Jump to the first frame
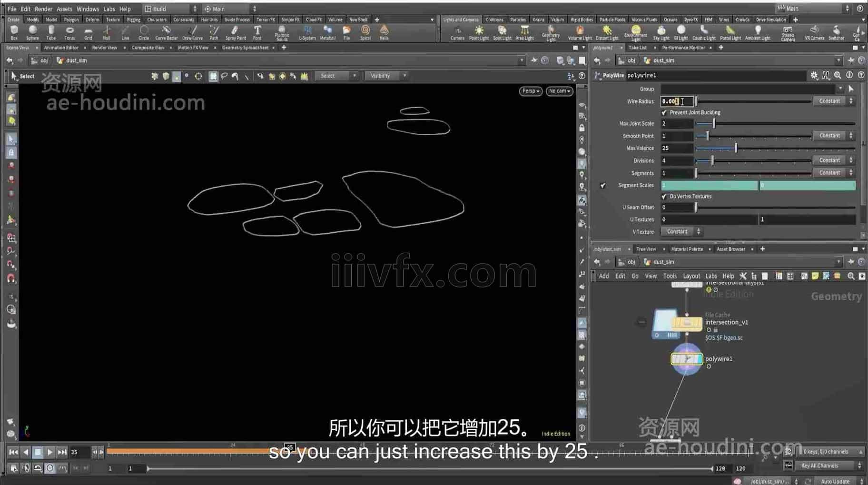 [x=13, y=452]
